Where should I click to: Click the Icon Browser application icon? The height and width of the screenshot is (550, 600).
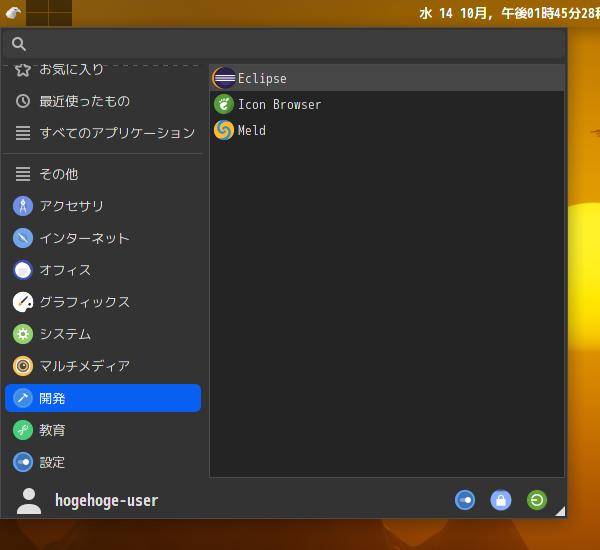pos(224,104)
